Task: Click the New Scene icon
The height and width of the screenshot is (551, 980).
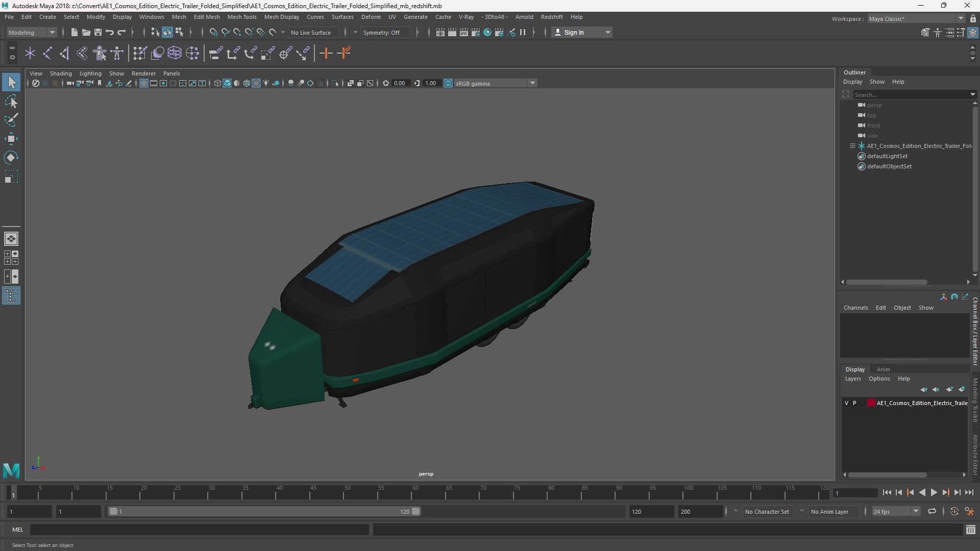Action: coord(74,32)
